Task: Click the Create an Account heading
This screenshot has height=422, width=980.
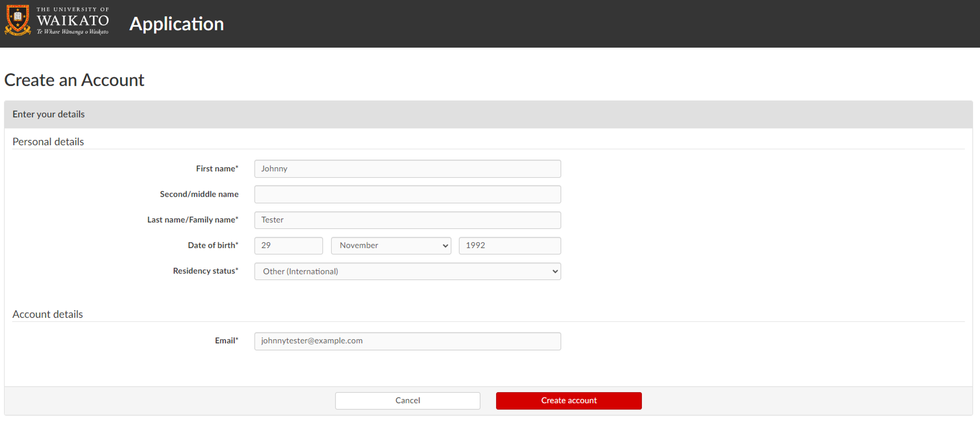Action: [74, 80]
